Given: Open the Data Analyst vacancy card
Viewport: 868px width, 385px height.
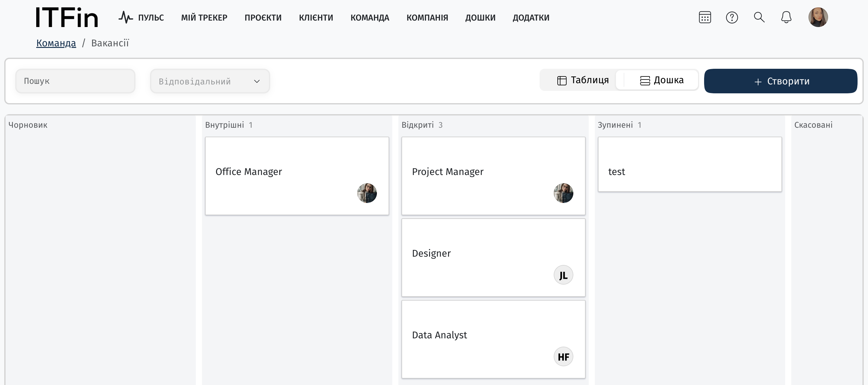Looking at the screenshot, I should [493, 339].
